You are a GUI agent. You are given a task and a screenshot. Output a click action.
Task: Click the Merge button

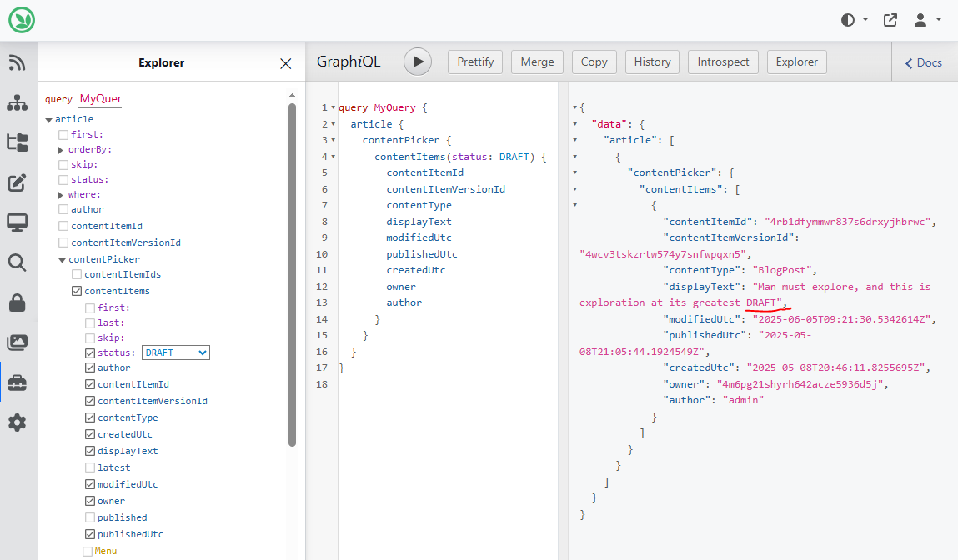537,62
